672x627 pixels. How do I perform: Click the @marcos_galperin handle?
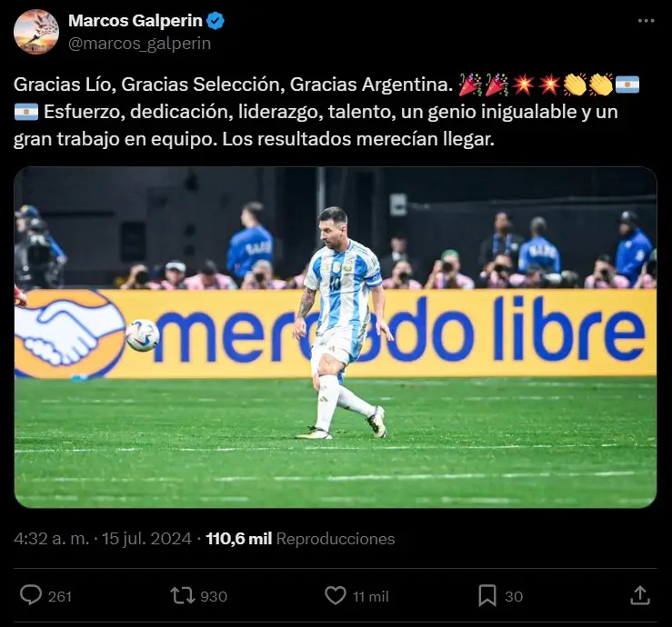coord(140,44)
